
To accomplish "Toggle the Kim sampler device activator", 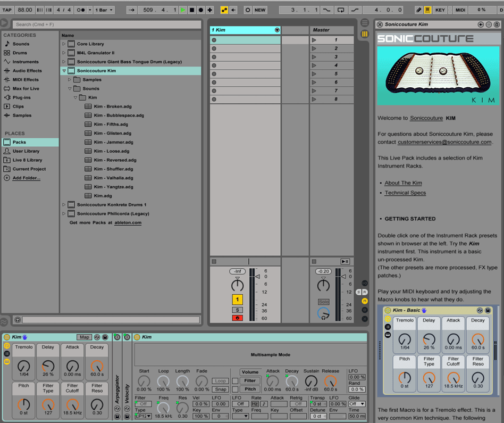I will [x=137, y=337].
